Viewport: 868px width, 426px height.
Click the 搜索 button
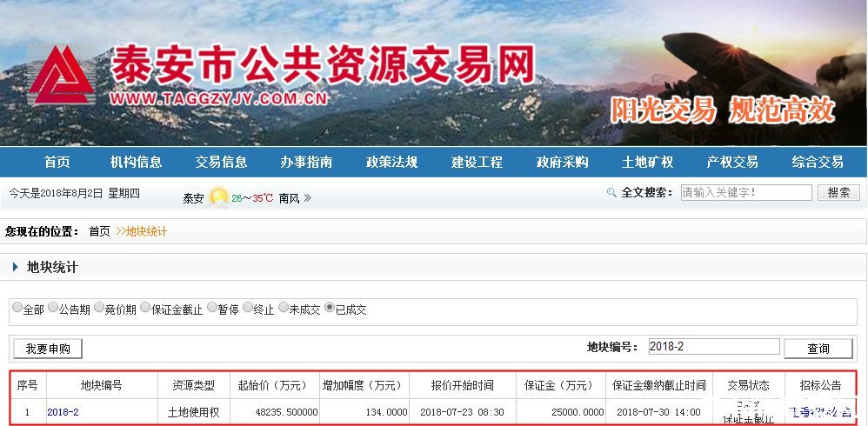point(838,192)
